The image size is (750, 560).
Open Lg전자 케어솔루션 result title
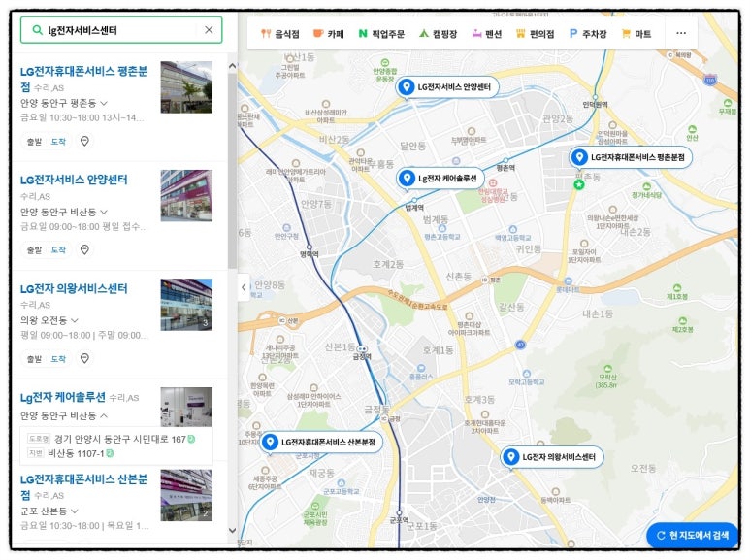click(x=62, y=397)
